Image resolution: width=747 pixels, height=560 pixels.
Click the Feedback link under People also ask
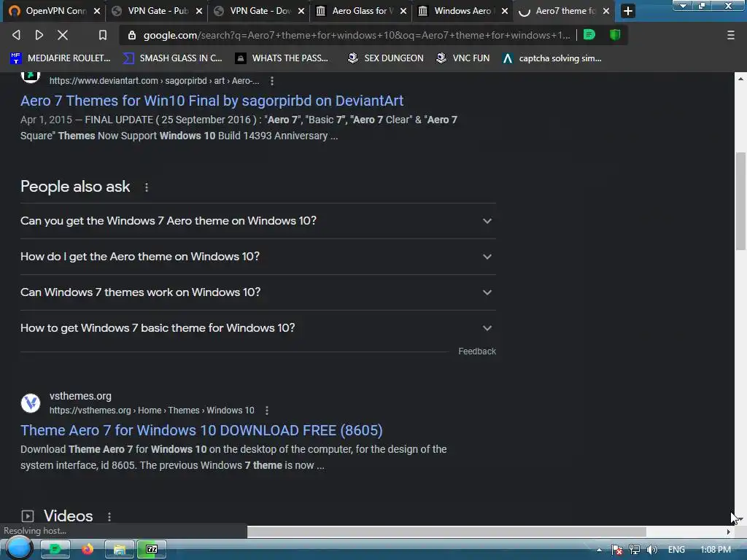(x=477, y=351)
